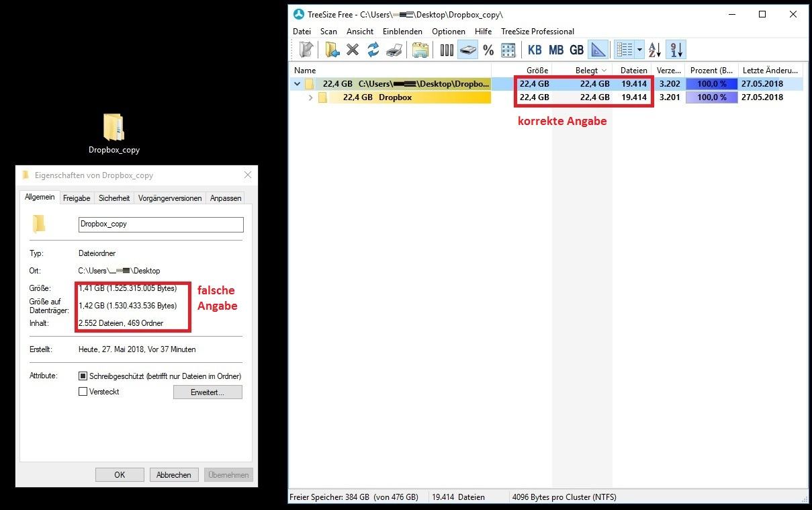Click the Name column header
Image resolution: width=812 pixels, height=510 pixels.
(390, 70)
